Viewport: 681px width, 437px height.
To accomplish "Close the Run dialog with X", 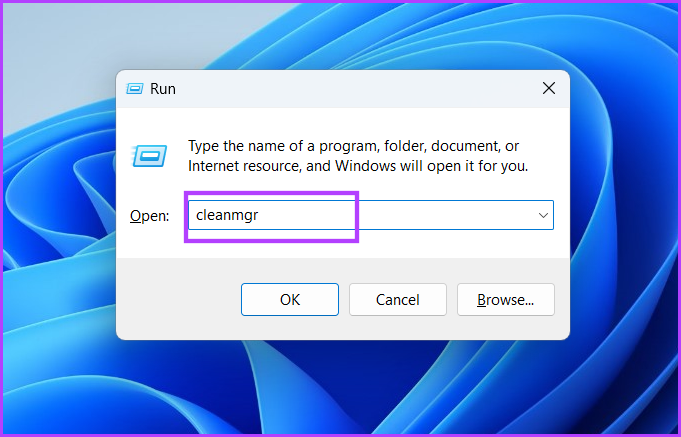I will (549, 88).
